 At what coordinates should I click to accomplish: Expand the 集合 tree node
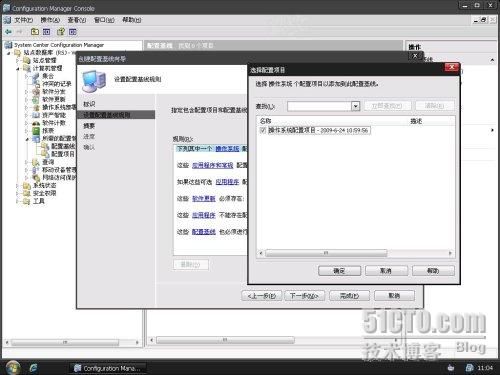(27, 76)
